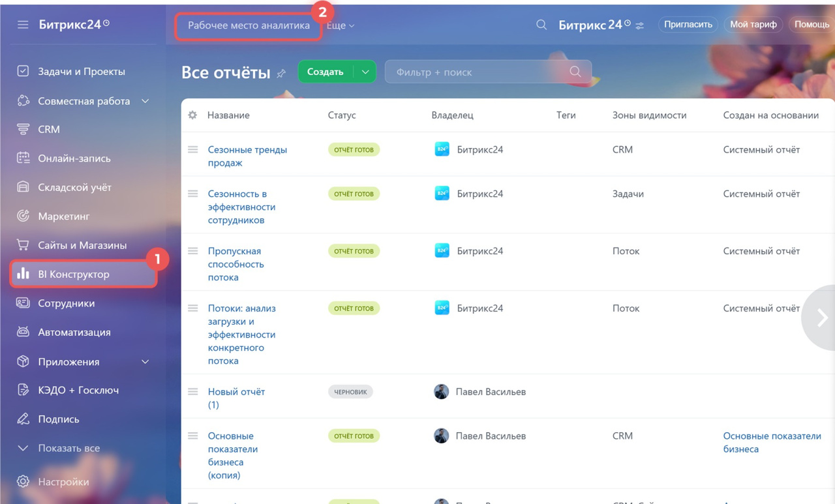Follow Основные показатели бизнеса link in Создан на основании
The height and width of the screenshot is (504, 835).
point(772,442)
